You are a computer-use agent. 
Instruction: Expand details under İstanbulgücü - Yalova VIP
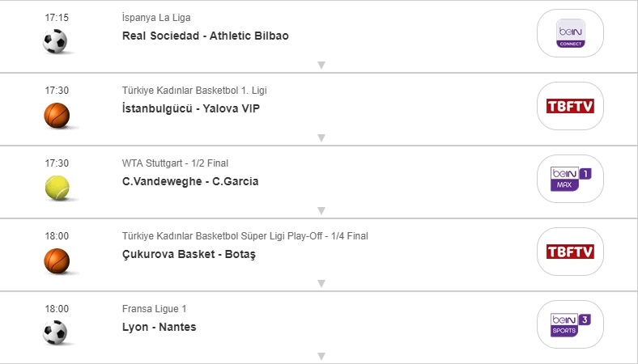coord(321,138)
